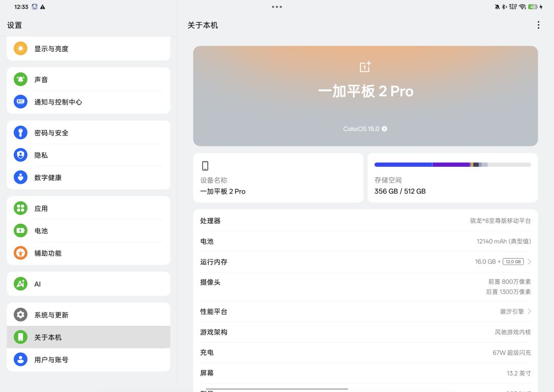Open the 设备名称 card
This screenshot has width=554, height=392.
coord(278,178)
